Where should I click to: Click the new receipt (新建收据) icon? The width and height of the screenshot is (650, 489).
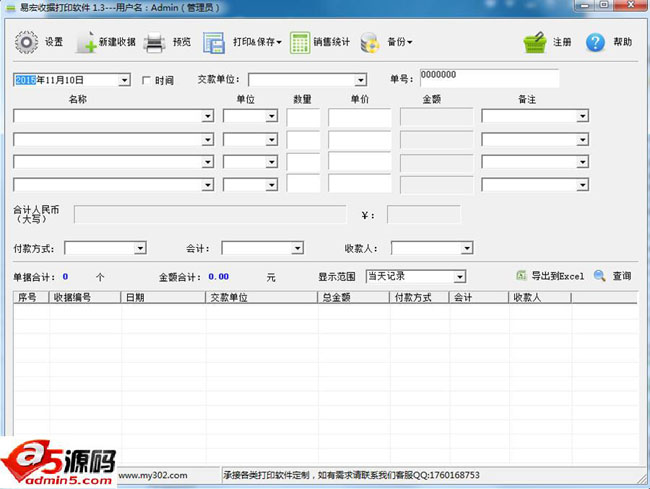click(x=86, y=42)
